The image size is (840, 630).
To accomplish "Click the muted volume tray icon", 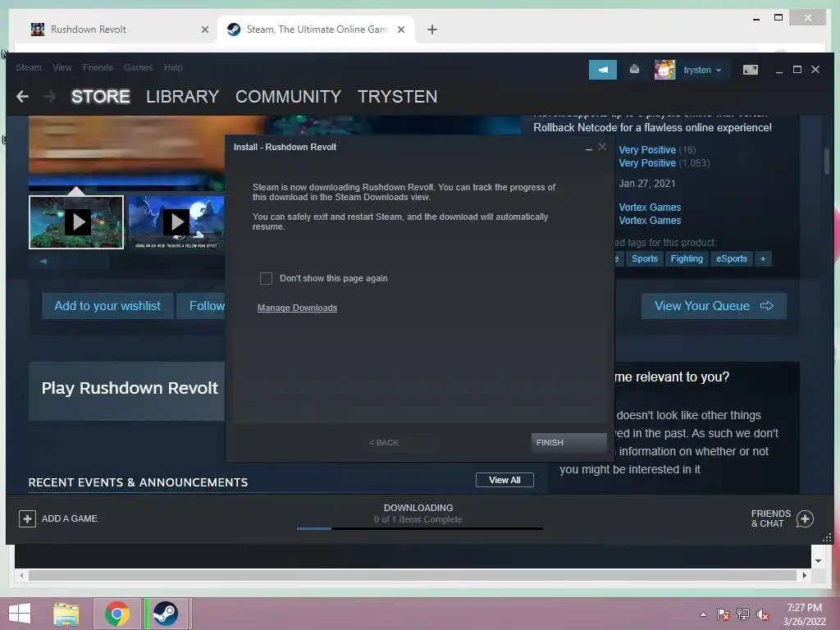I will tap(763, 614).
